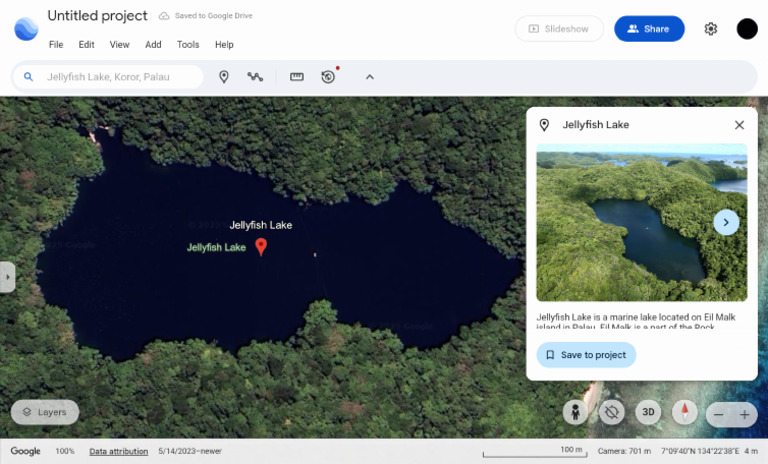Open the File menu
Viewport: 768px width, 464px height.
point(56,45)
